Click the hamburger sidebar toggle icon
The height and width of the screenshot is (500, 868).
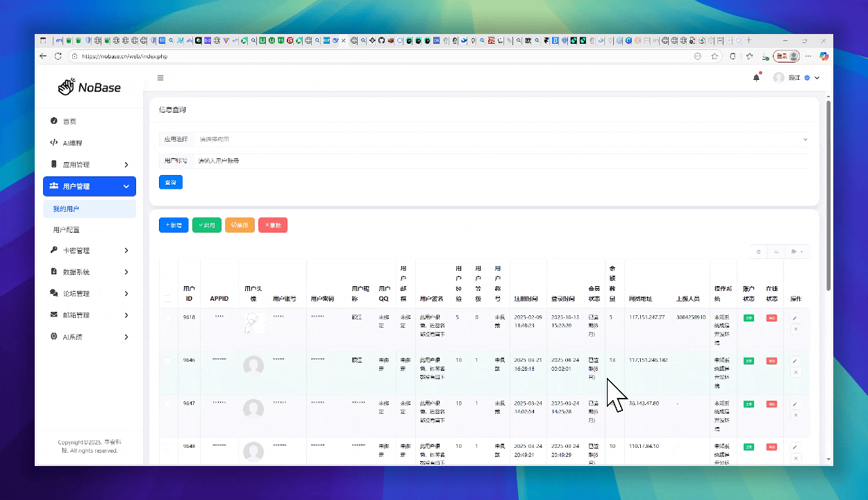click(x=160, y=78)
